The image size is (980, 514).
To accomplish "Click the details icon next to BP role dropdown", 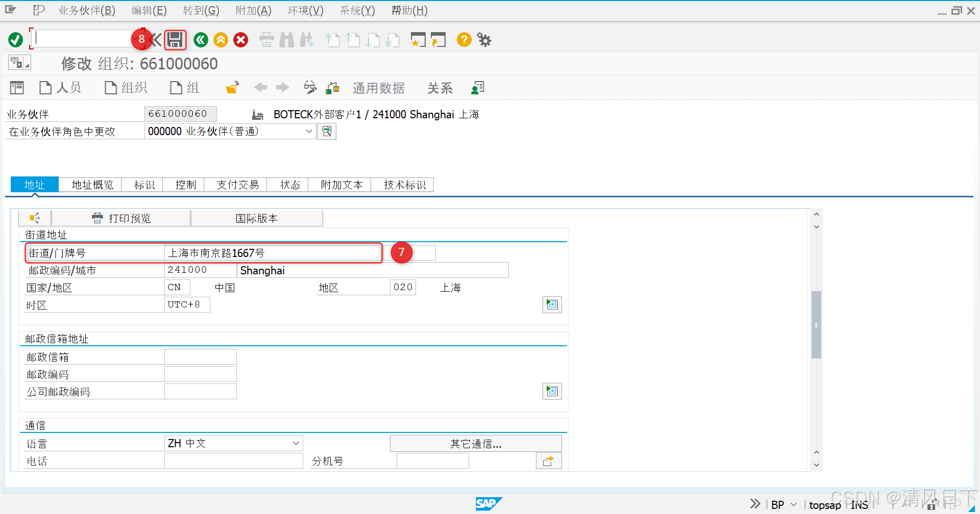I will coord(327,131).
